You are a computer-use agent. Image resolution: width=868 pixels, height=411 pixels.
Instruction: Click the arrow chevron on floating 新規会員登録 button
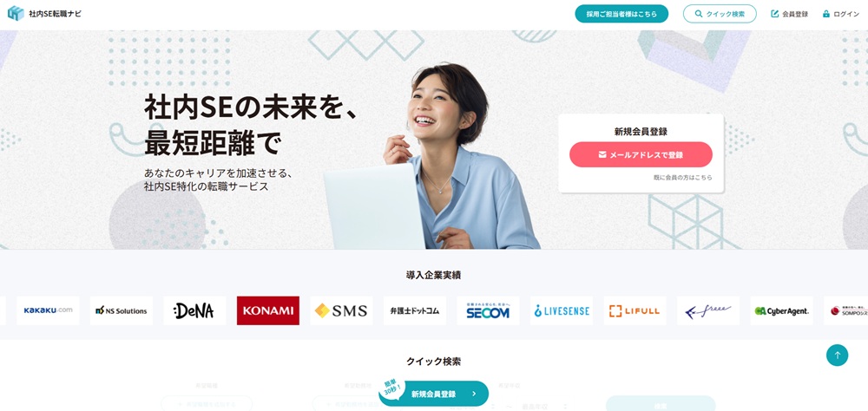point(474,394)
